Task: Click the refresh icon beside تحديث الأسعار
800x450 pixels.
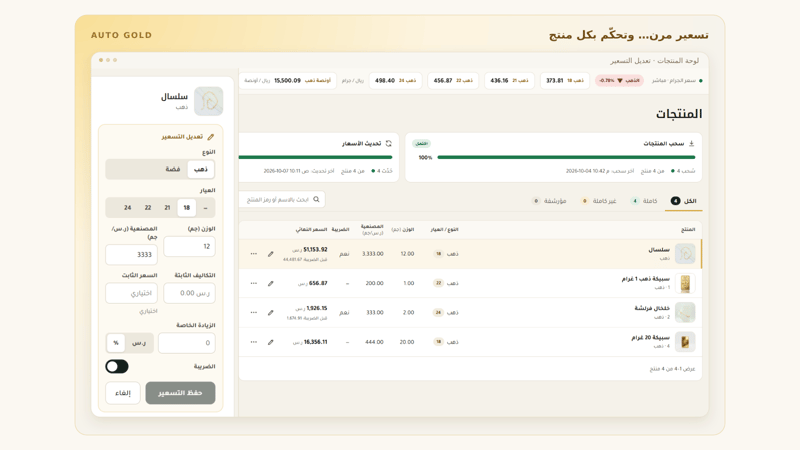Action: coord(388,143)
